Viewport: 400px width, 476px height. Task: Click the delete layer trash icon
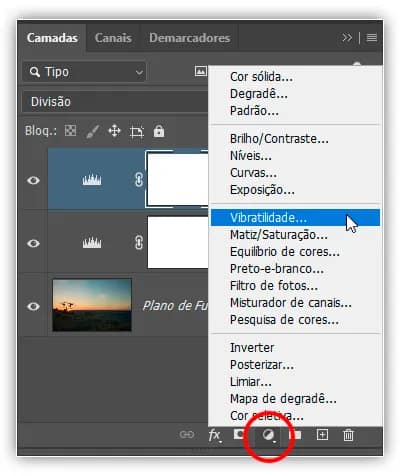tap(348, 435)
